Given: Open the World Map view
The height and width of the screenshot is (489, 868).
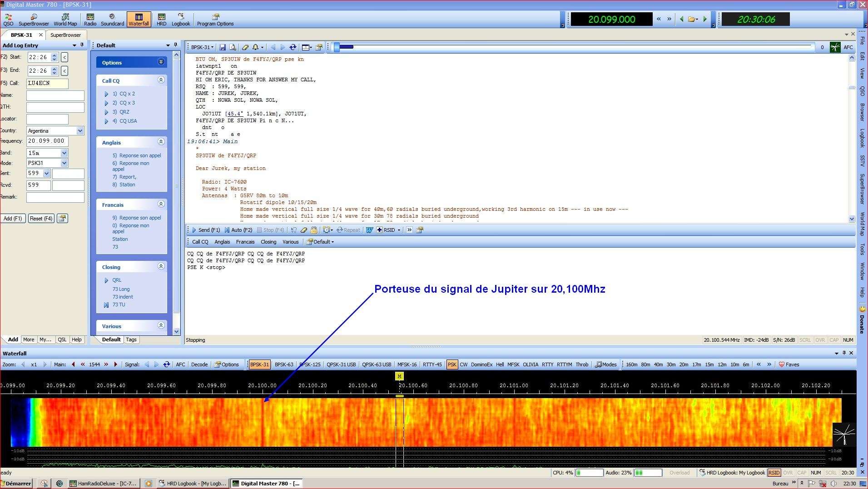Looking at the screenshot, I should [x=65, y=20].
